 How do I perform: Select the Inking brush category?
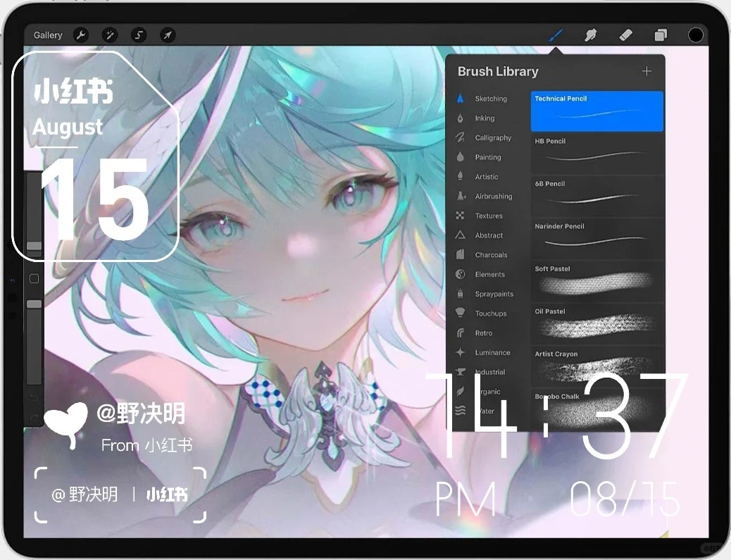(x=485, y=118)
